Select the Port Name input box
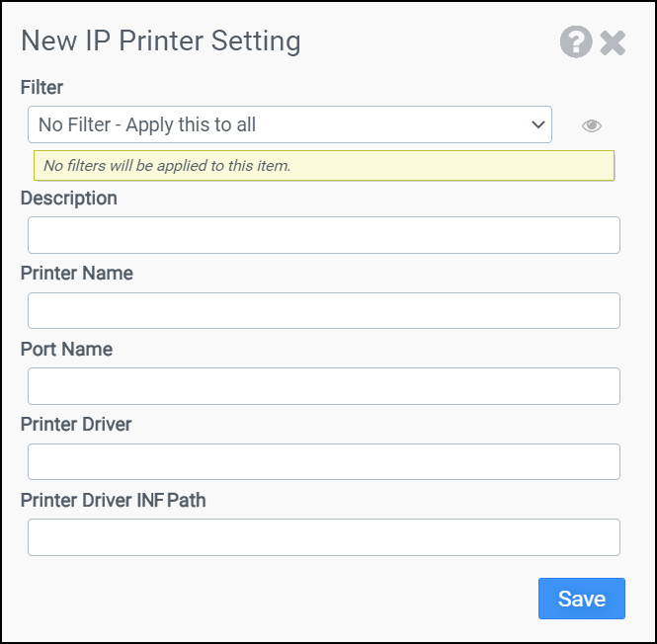Image resolution: width=657 pixels, height=644 pixels. click(323, 386)
